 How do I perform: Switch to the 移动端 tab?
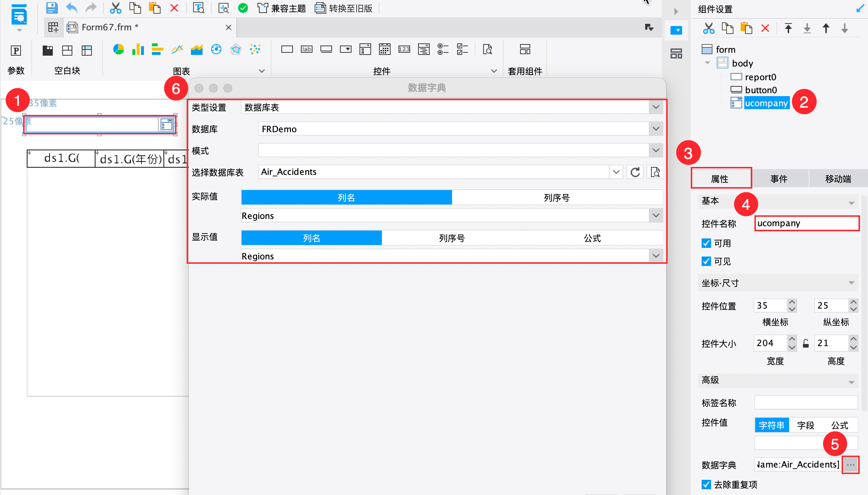[x=838, y=179]
